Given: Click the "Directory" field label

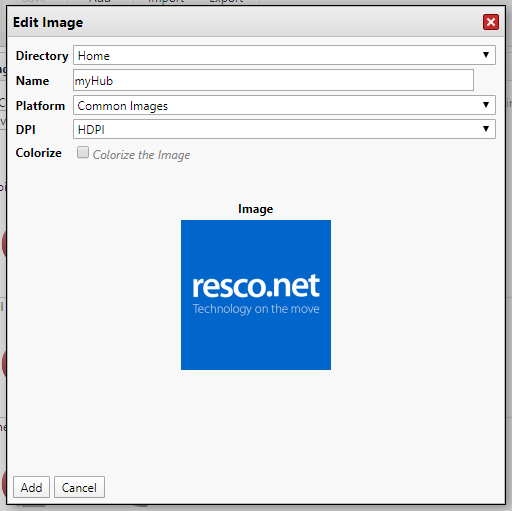Looking at the screenshot, I should pyautogui.click(x=42, y=56).
